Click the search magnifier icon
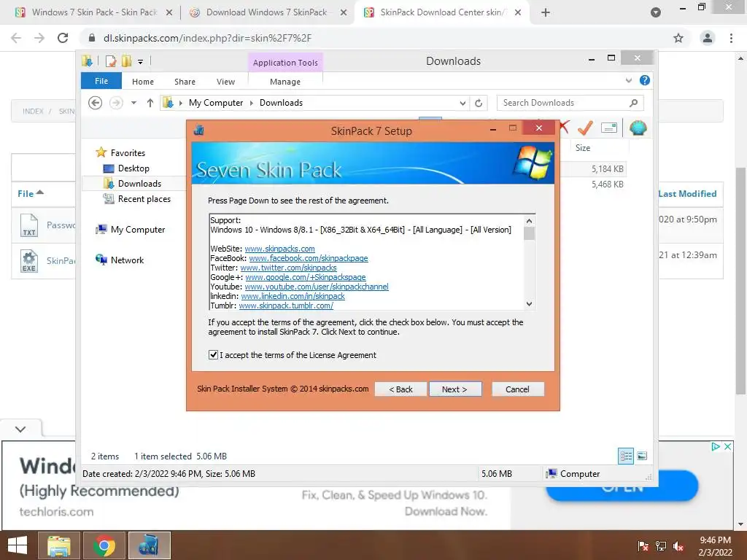 tap(634, 103)
